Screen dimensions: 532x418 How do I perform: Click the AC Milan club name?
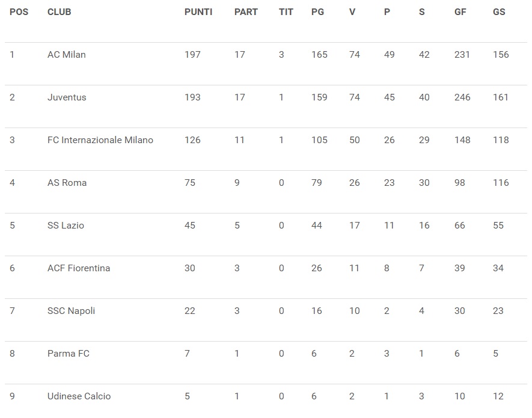67,55
